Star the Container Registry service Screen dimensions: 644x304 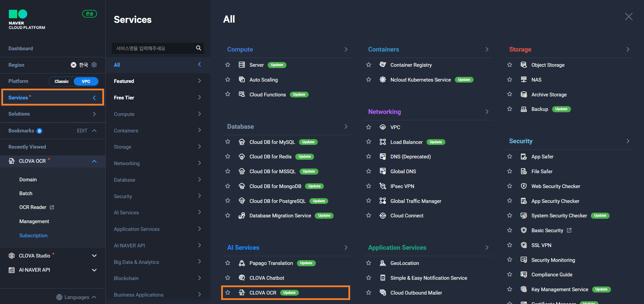pos(369,65)
